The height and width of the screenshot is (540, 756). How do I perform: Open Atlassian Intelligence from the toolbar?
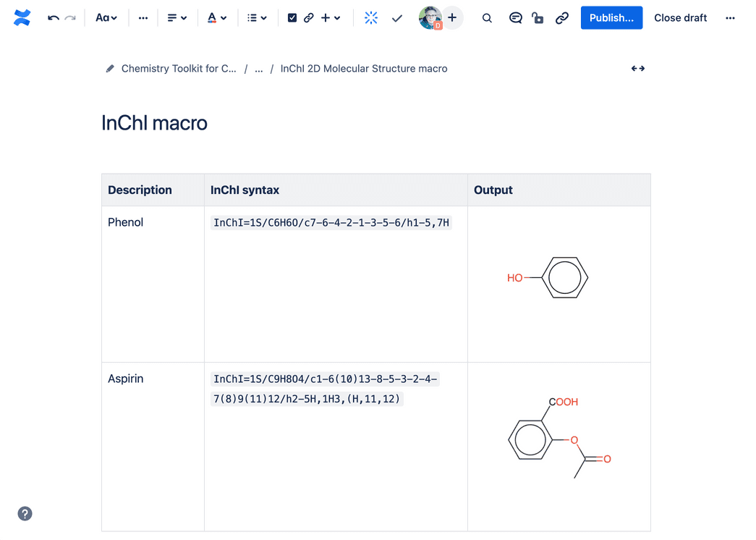tap(370, 17)
